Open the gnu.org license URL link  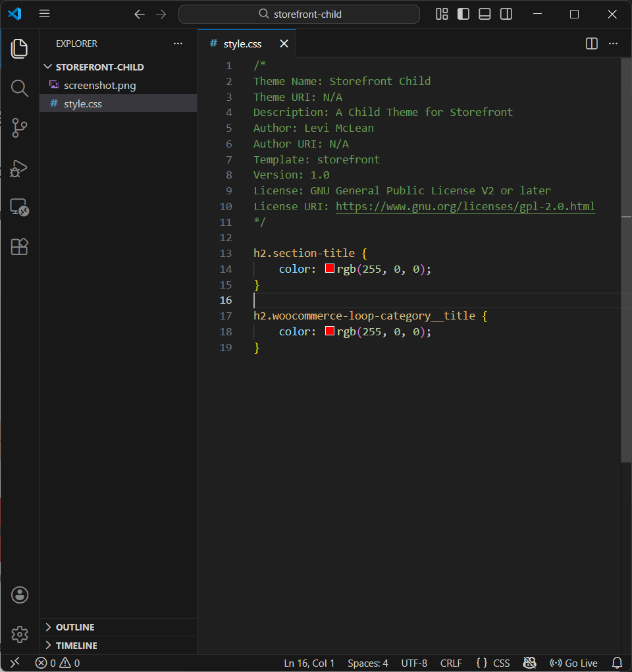[x=465, y=206]
